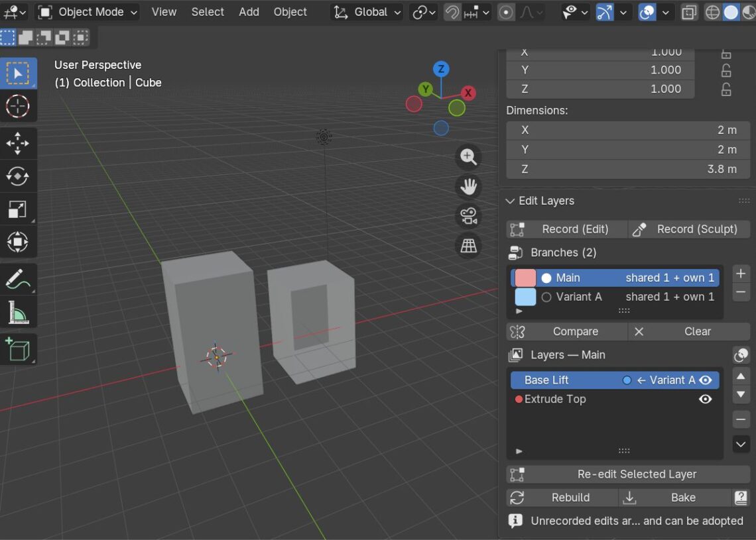Activate the Main branch radio button
Viewport: 756px width, 540px height.
pos(546,278)
